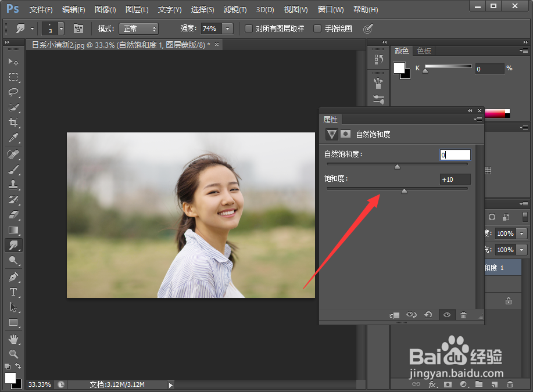Open Color panel flyout menu
The image size is (533, 392).
pos(524,51)
